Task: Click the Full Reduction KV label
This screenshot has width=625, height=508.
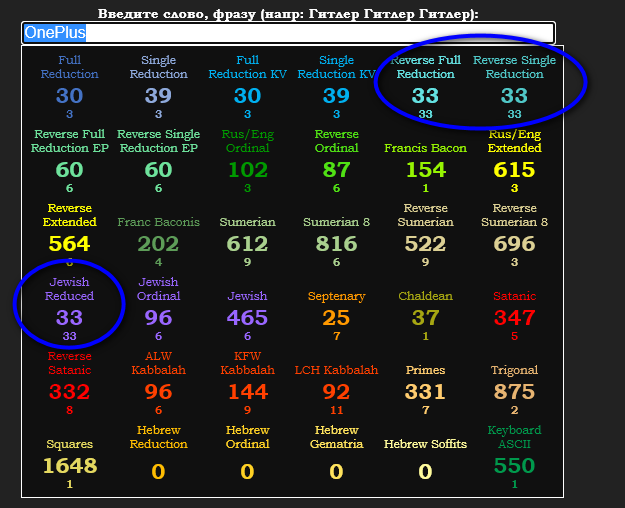Action: tap(248, 67)
